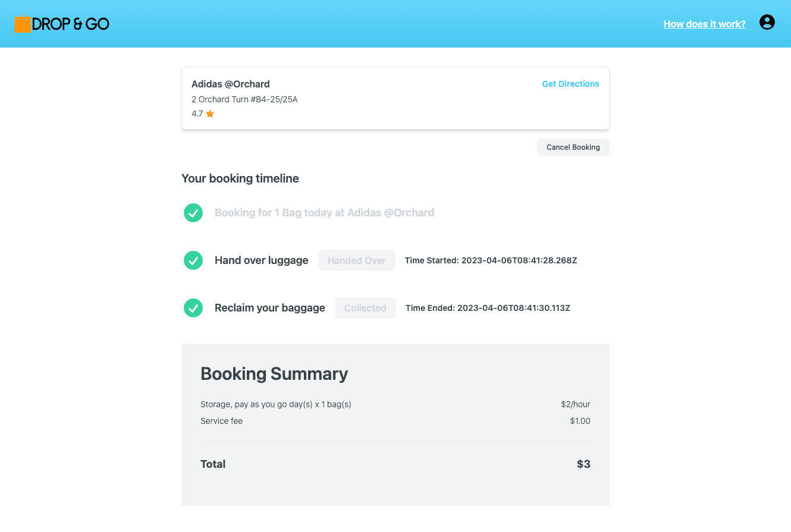Click the Time Ended timestamp
791x532 pixels.
(488, 308)
